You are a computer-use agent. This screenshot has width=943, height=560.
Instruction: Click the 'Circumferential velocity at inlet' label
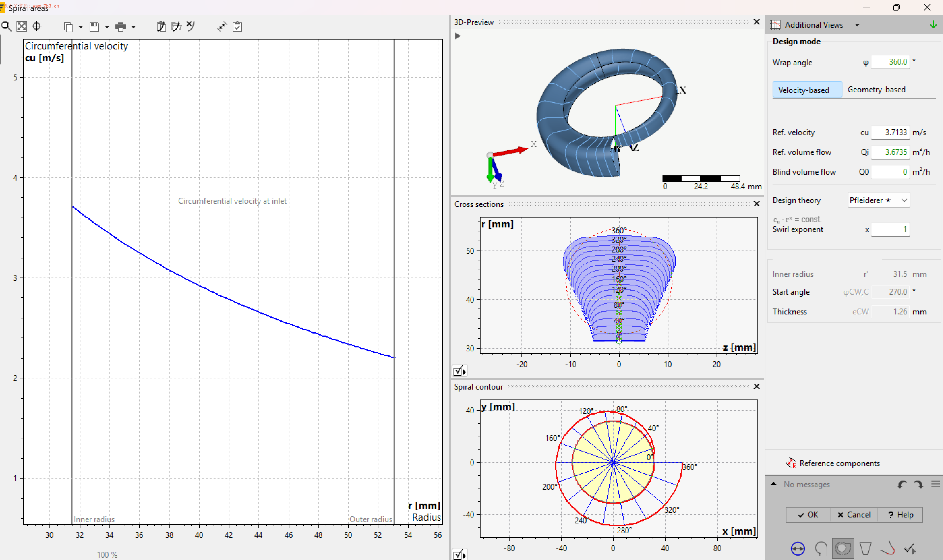click(232, 201)
